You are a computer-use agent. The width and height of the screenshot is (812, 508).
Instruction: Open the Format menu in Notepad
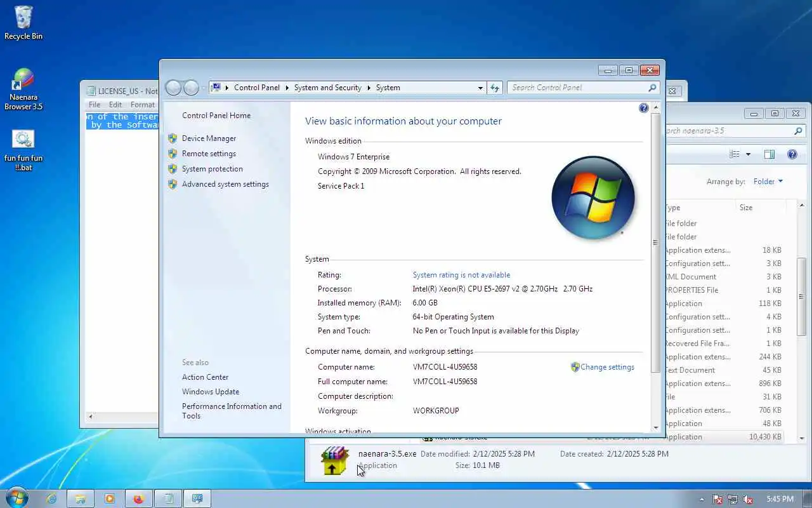[143, 105]
